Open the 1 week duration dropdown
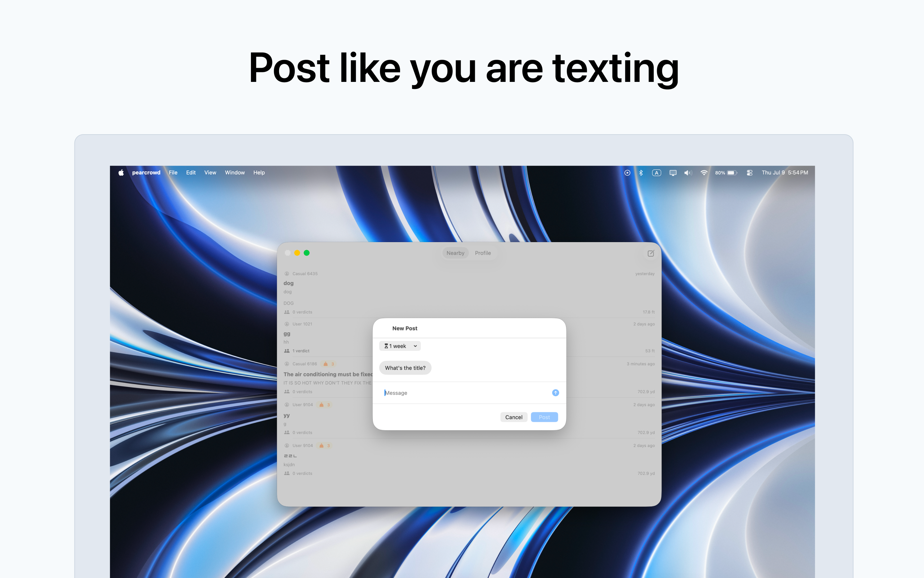The width and height of the screenshot is (924, 578). click(400, 346)
